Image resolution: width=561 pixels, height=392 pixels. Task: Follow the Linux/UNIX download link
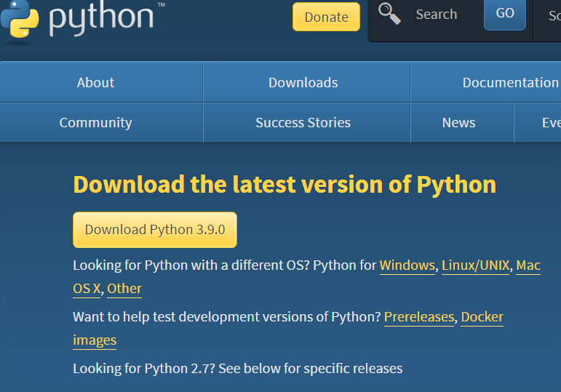(475, 265)
